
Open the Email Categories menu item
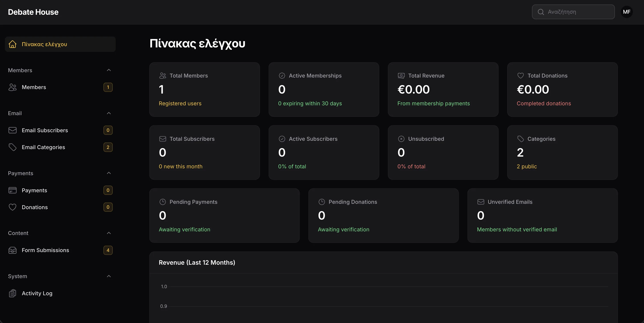click(43, 147)
